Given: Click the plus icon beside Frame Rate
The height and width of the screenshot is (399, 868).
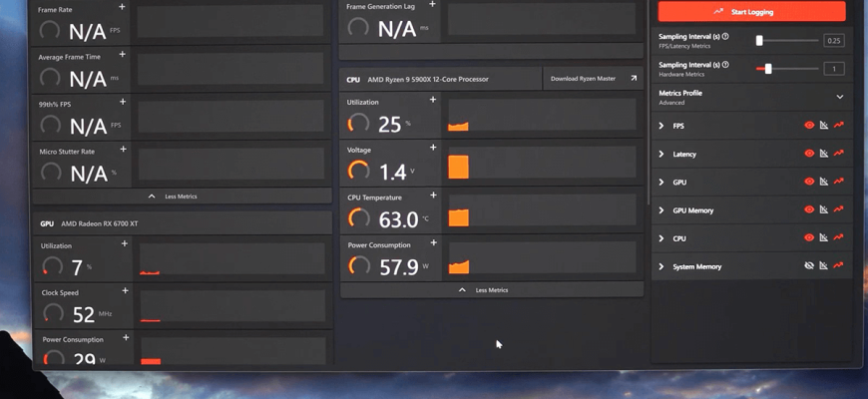Looking at the screenshot, I should tap(123, 8).
